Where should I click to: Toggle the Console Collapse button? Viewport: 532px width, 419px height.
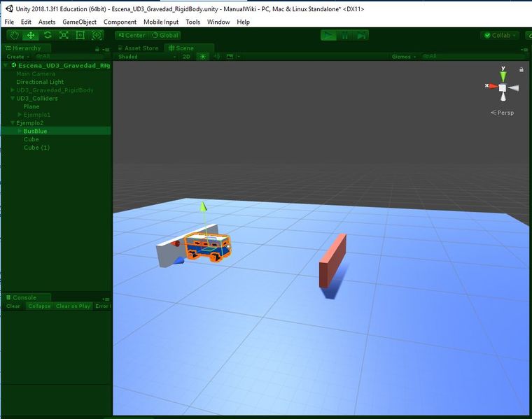click(39, 306)
